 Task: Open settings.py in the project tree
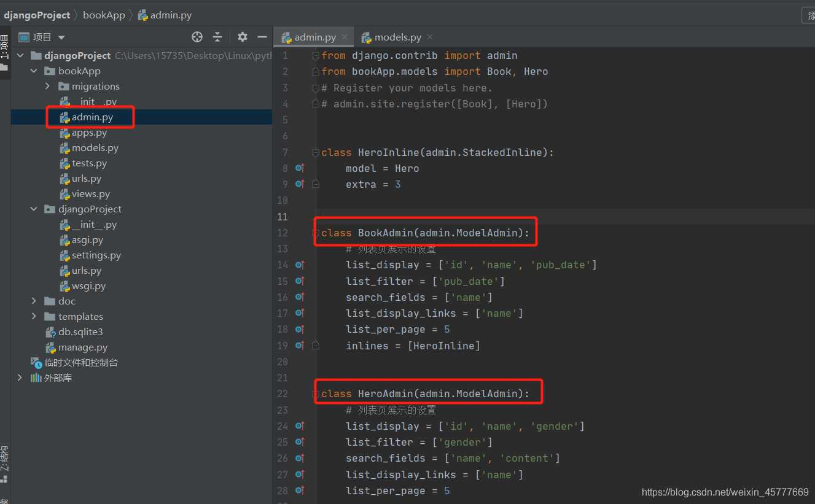point(96,255)
